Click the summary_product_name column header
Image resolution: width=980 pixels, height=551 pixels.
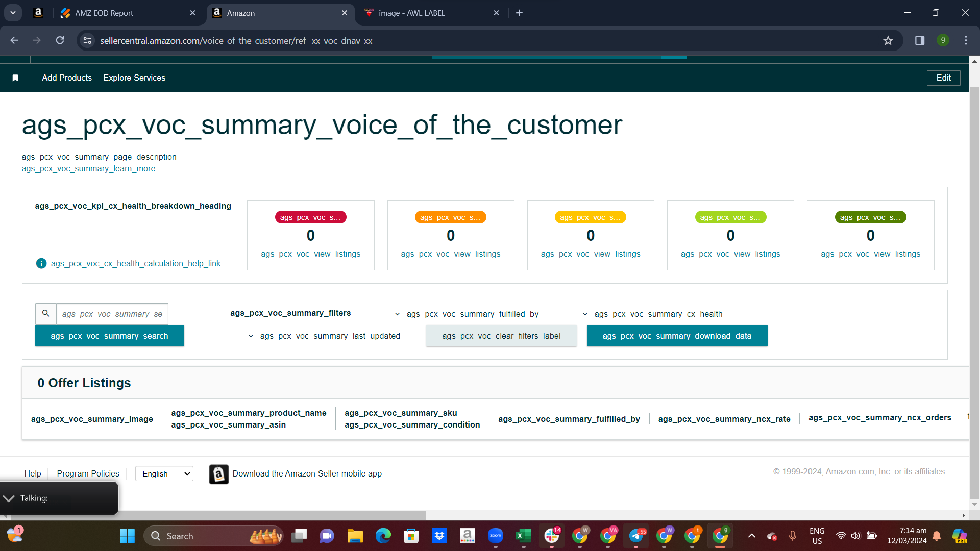point(249,413)
